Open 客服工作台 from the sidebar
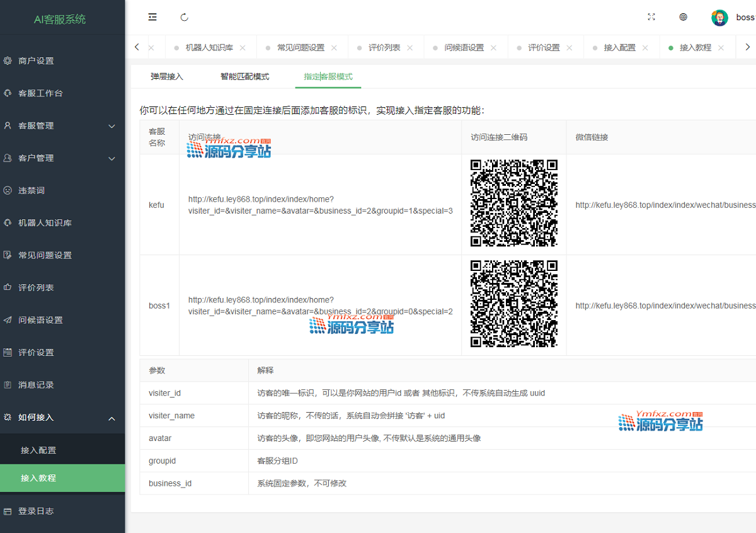 [x=40, y=93]
